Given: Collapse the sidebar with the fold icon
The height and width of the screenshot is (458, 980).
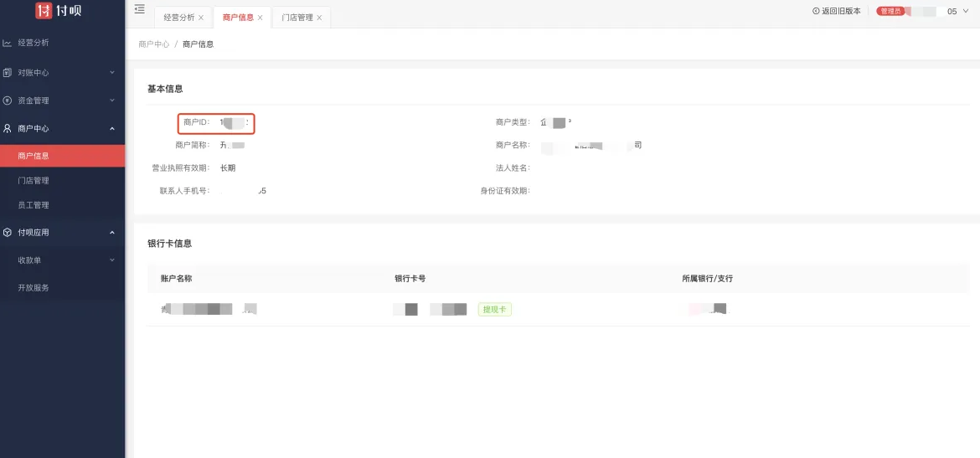Looking at the screenshot, I should pyautogui.click(x=139, y=10).
